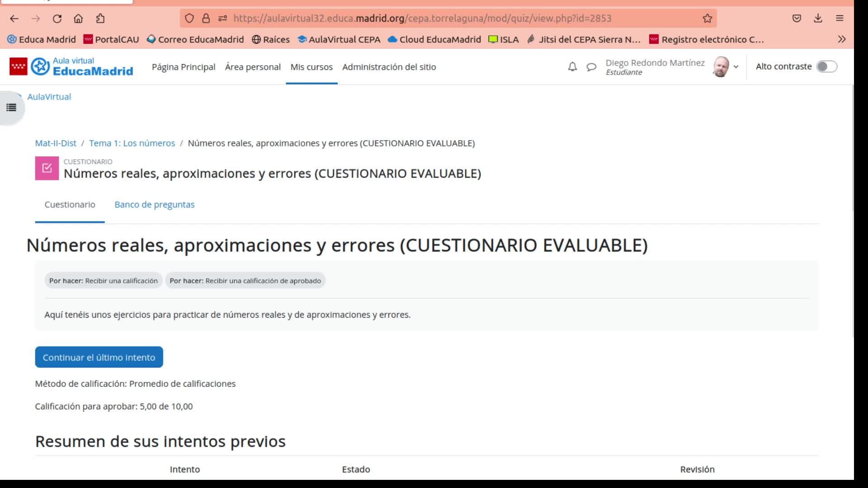
Task: Open the Firefox hamburger application menu
Action: pyautogui.click(x=840, y=19)
